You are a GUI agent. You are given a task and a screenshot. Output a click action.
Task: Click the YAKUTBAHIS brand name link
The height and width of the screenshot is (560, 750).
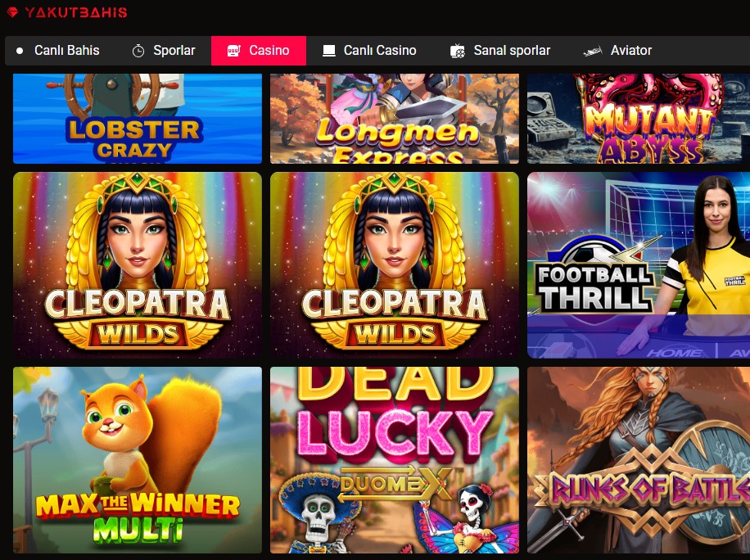point(76,12)
